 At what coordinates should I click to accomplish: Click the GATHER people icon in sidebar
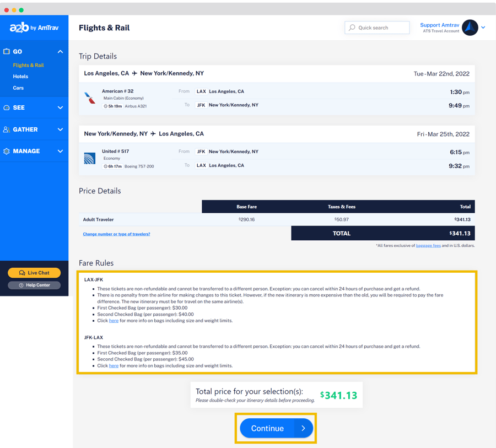click(x=7, y=129)
